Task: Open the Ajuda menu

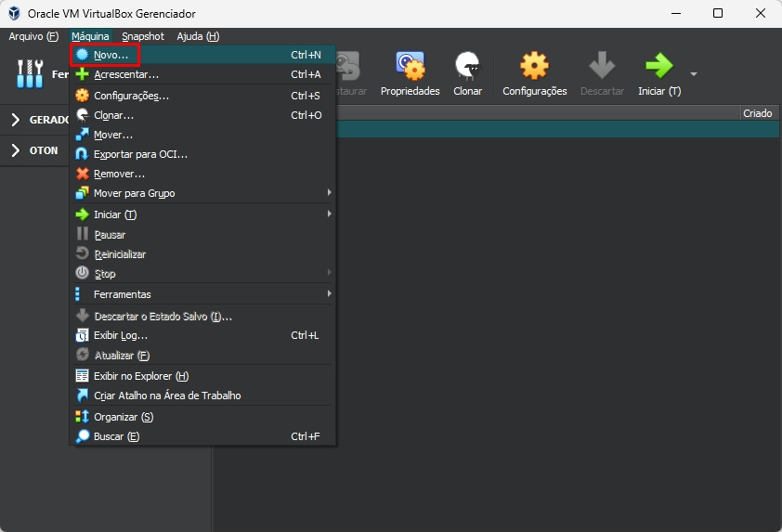Action: click(198, 36)
